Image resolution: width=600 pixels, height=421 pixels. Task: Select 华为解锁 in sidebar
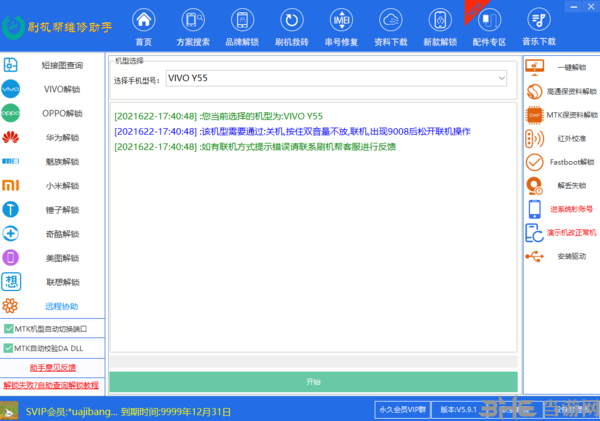click(x=62, y=137)
